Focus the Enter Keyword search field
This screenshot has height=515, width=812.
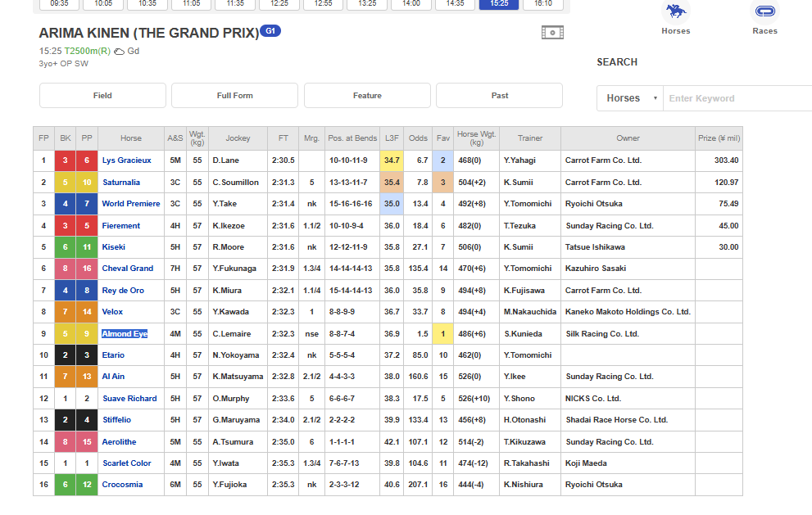737,98
